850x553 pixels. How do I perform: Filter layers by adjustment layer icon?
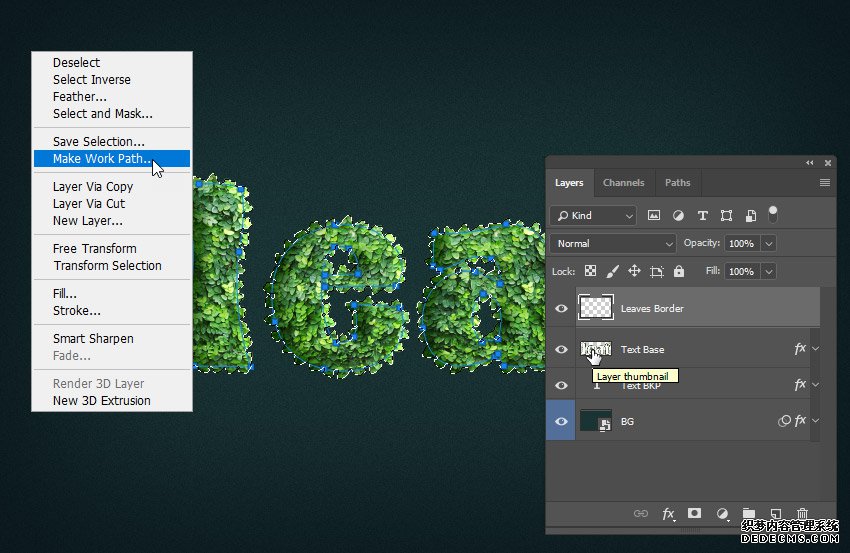(x=678, y=216)
